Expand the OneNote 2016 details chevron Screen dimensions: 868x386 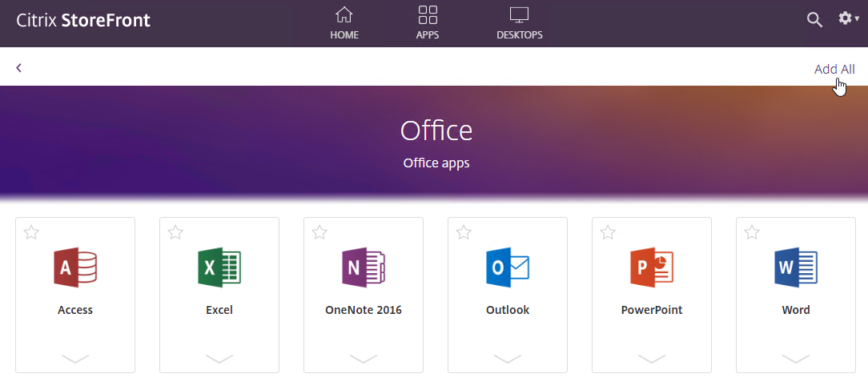pos(364,359)
